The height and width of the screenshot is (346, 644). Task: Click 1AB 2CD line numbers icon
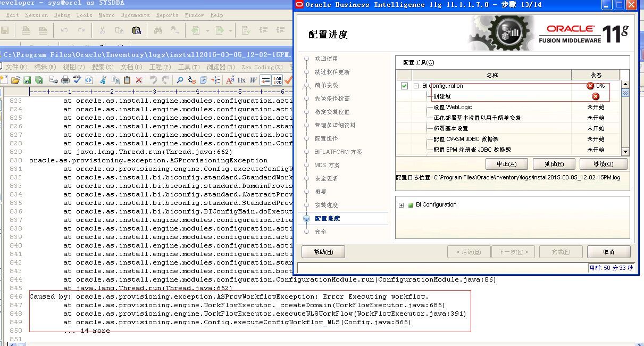[x=278, y=80]
